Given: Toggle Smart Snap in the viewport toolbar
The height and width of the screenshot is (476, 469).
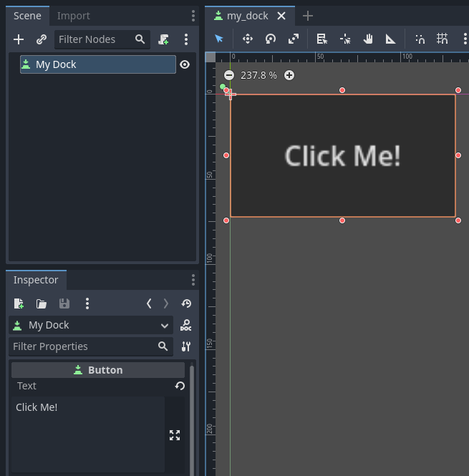Looking at the screenshot, I should click(x=420, y=39).
